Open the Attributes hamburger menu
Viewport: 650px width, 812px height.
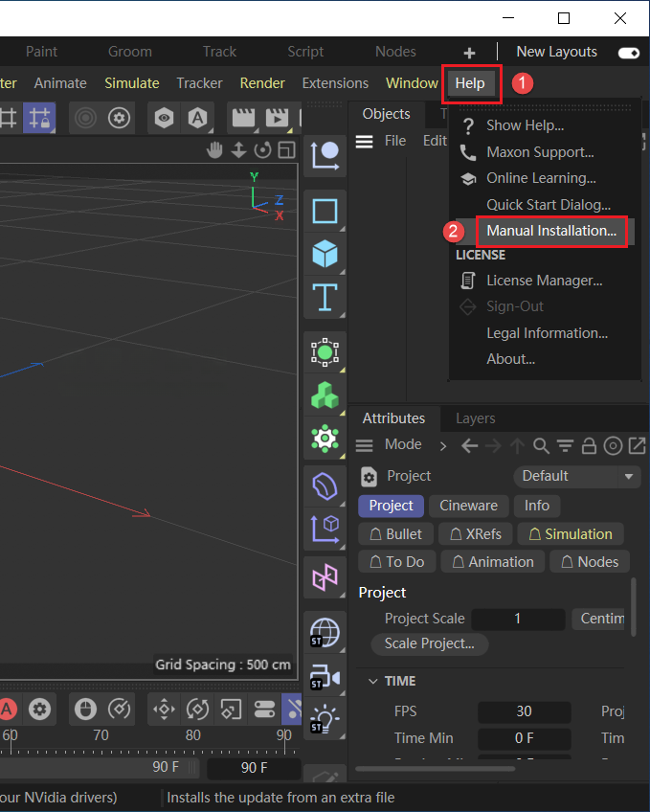(365, 445)
